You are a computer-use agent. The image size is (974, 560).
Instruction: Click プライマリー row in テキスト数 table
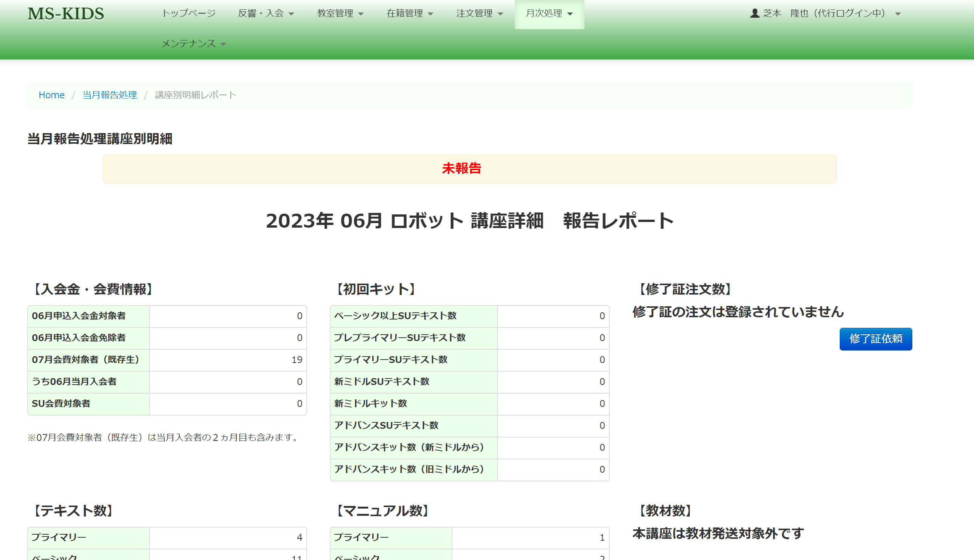click(x=59, y=537)
